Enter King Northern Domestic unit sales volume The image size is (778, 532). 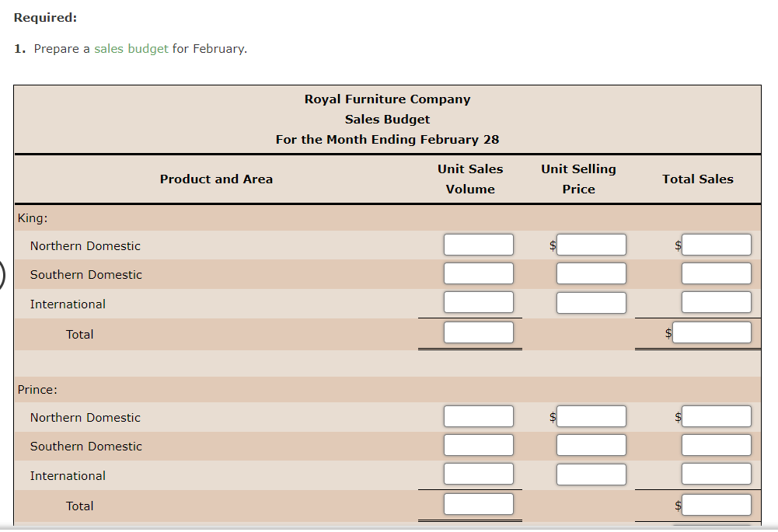coord(478,245)
